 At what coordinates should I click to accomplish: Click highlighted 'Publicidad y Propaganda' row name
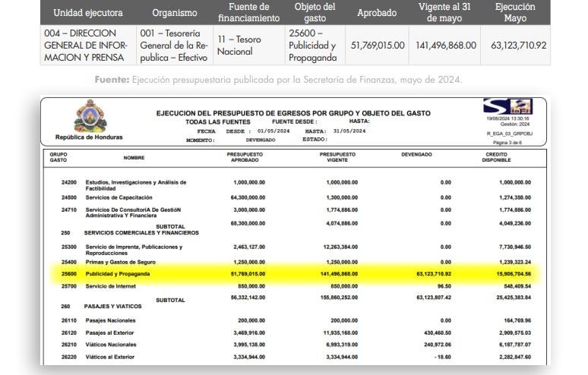click(x=118, y=274)
